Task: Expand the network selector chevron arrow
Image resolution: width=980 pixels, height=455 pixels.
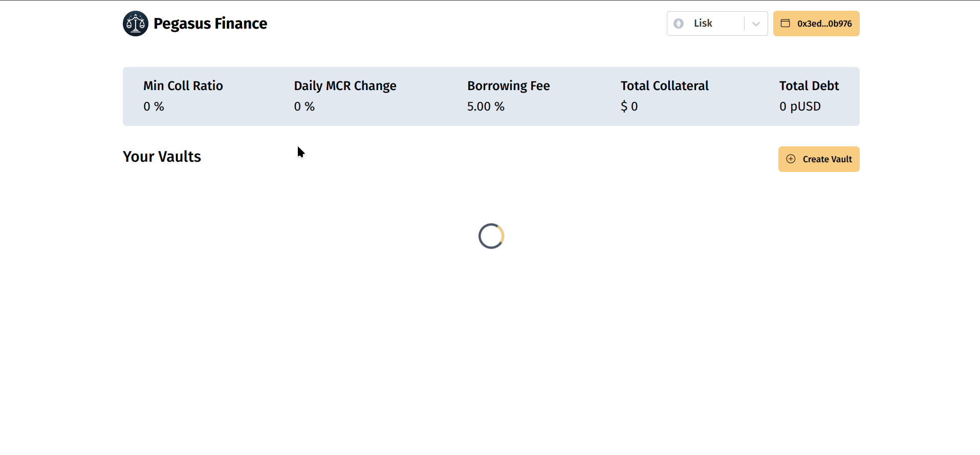Action: [x=756, y=24]
